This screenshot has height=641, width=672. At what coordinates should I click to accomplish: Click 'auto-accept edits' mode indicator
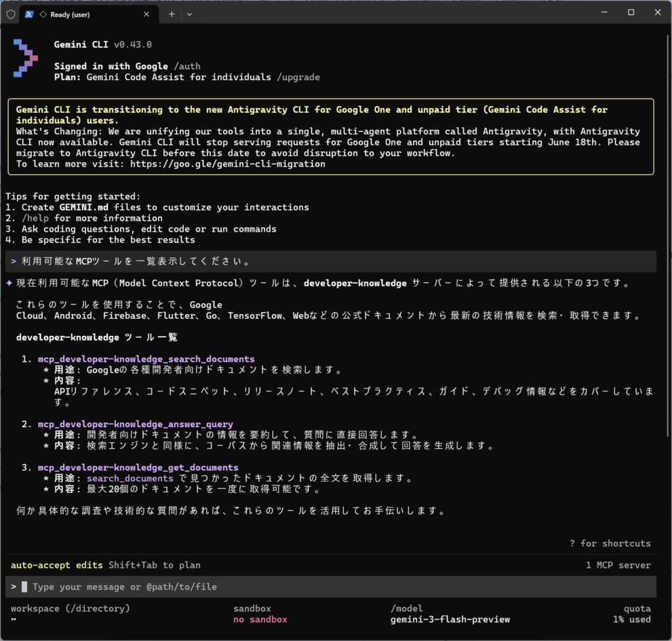pyautogui.click(x=56, y=565)
